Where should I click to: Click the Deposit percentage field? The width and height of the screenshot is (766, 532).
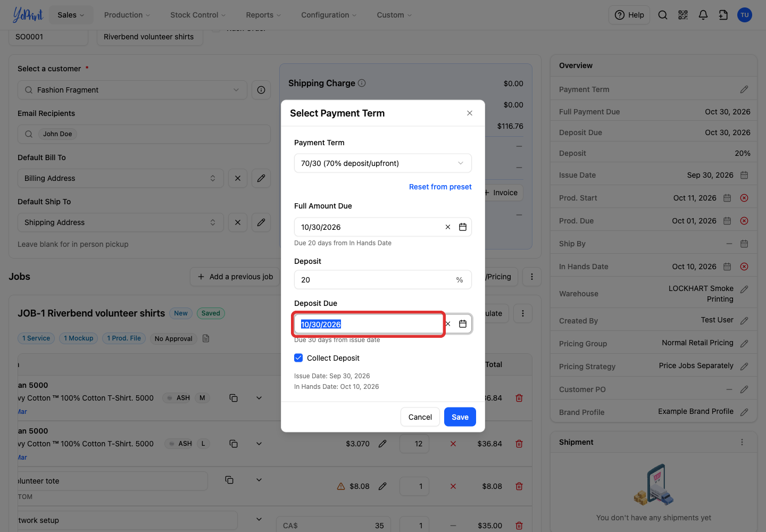pyautogui.click(x=383, y=280)
